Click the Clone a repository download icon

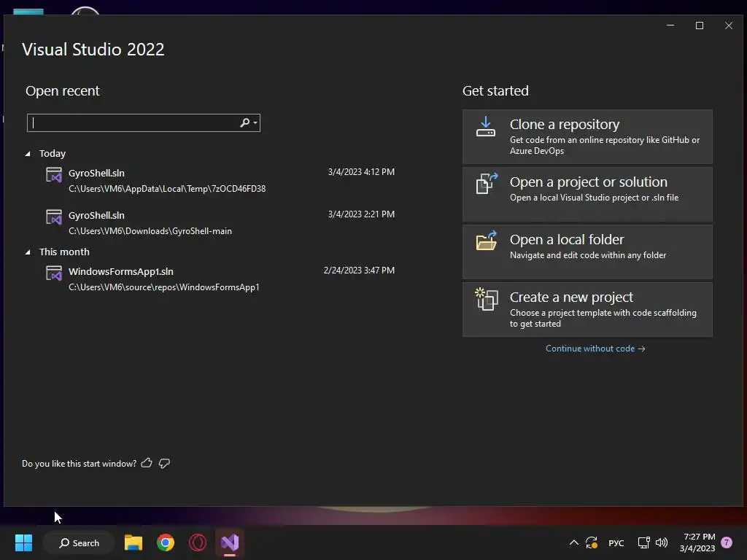[x=485, y=127]
